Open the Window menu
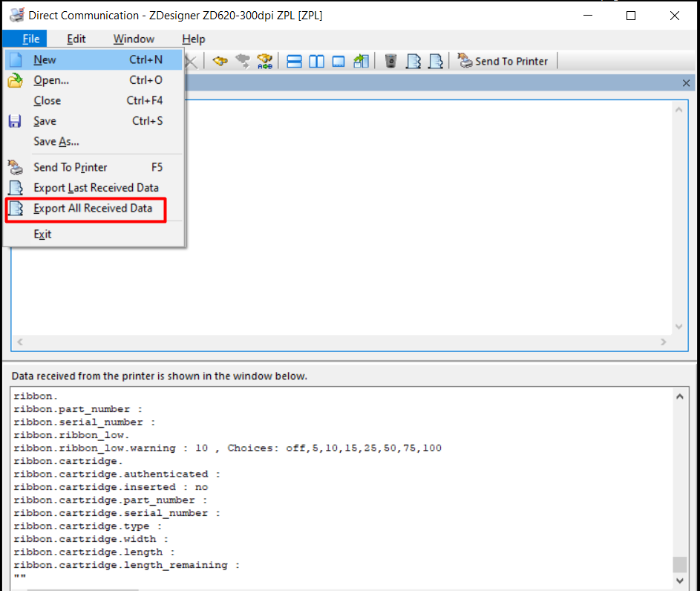Image resolution: width=700 pixels, height=591 pixels. (134, 39)
